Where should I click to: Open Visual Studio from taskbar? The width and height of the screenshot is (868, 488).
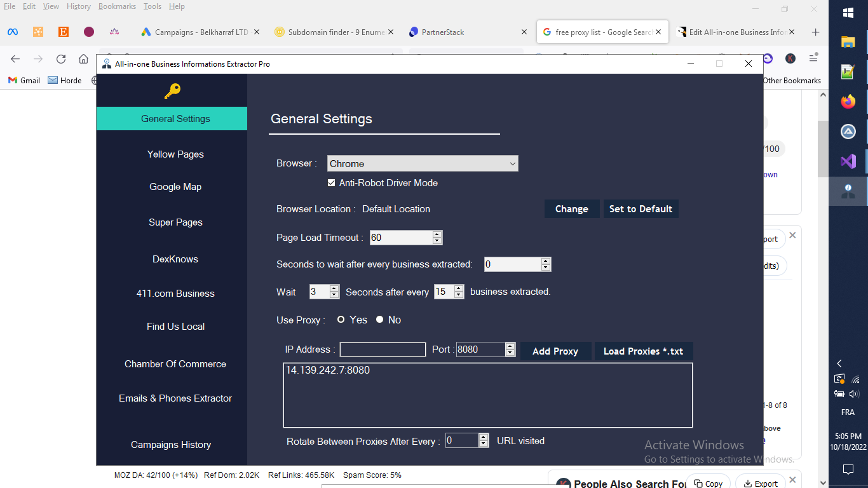pos(848,161)
